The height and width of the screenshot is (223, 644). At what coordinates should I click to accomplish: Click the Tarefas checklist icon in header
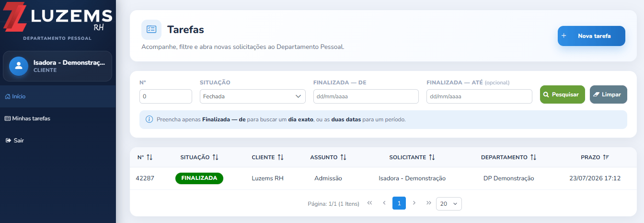tap(151, 30)
